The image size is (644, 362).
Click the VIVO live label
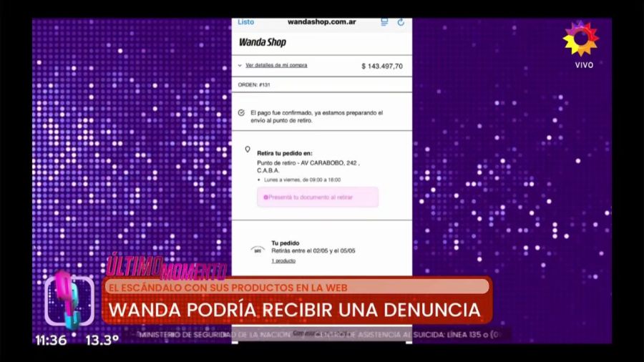pyautogui.click(x=584, y=65)
